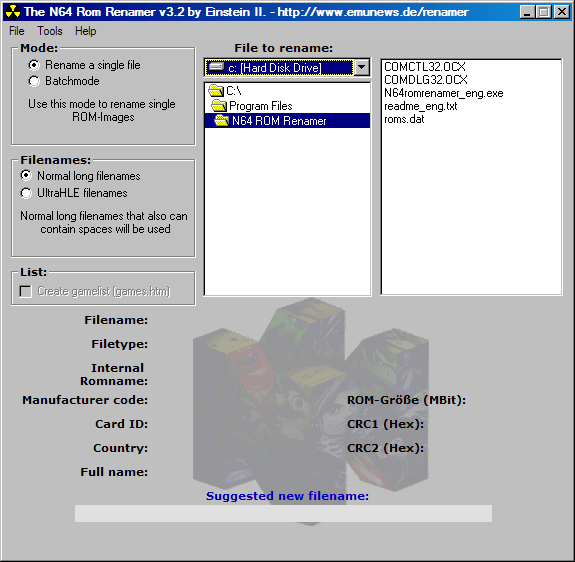Select roms.dat in the file list
This screenshot has width=575, height=562.
click(x=404, y=119)
